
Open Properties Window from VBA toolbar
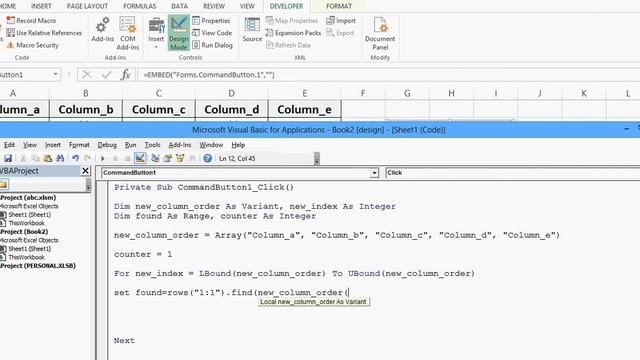click(167, 158)
